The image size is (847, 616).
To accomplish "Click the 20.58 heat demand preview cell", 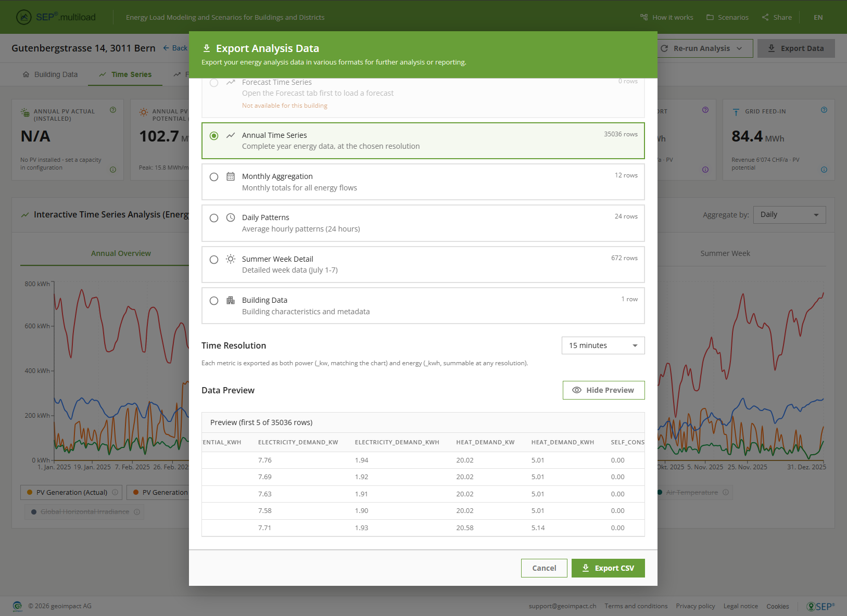I will [x=465, y=528].
